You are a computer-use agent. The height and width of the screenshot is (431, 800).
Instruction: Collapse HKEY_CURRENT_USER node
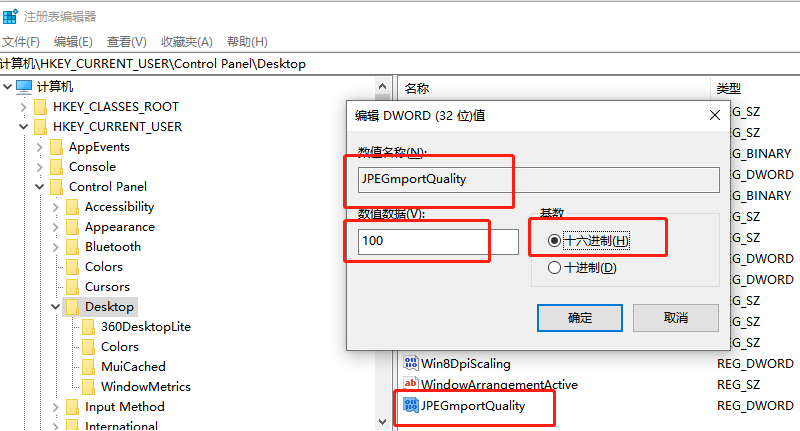point(23,126)
